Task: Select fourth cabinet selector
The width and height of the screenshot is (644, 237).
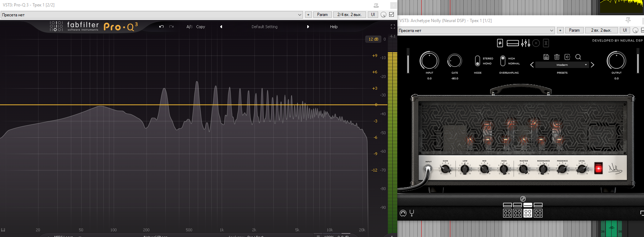Action: [538, 213]
